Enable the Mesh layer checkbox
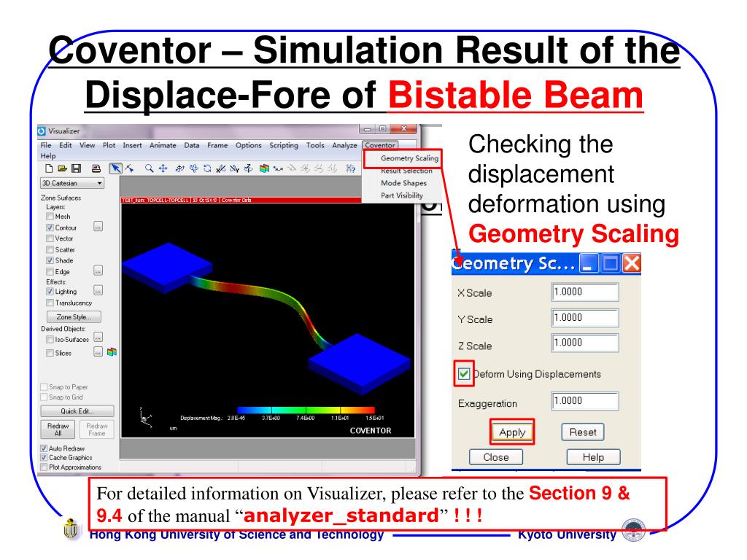The width and height of the screenshot is (747, 560). [50, 216]
